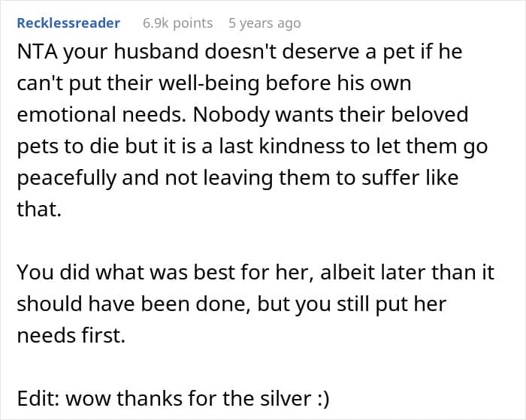The image size is (526, 420).
Task: Click the :) smiley at the end
Action: pyautogui.click(x=323, y=399)
